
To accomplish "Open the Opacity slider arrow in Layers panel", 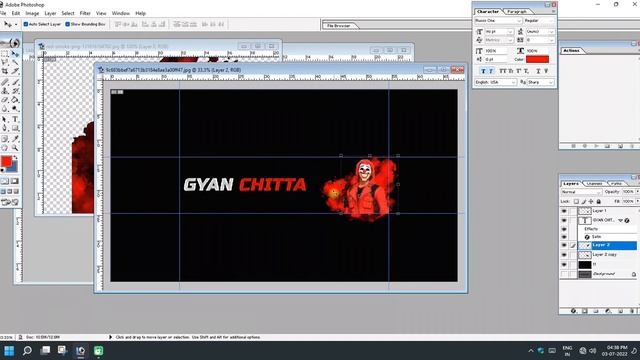I will click(x=637, y=192).
